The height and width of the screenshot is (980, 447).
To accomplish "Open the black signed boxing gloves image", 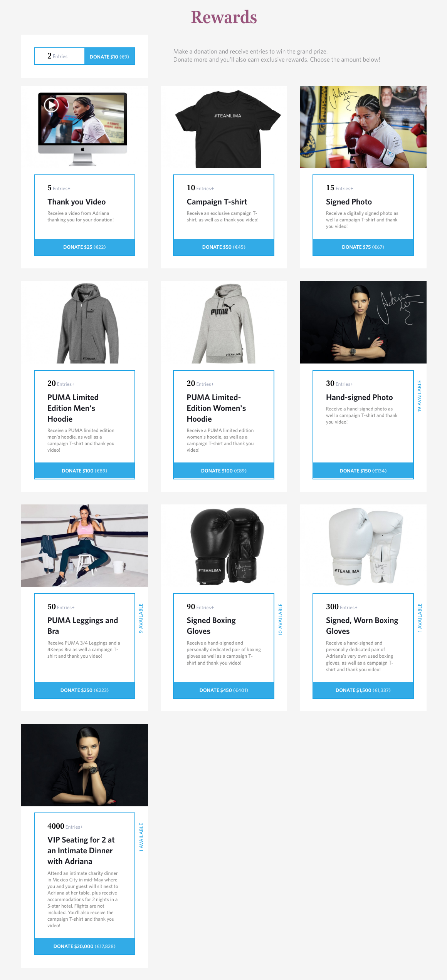I will (224, 546).
